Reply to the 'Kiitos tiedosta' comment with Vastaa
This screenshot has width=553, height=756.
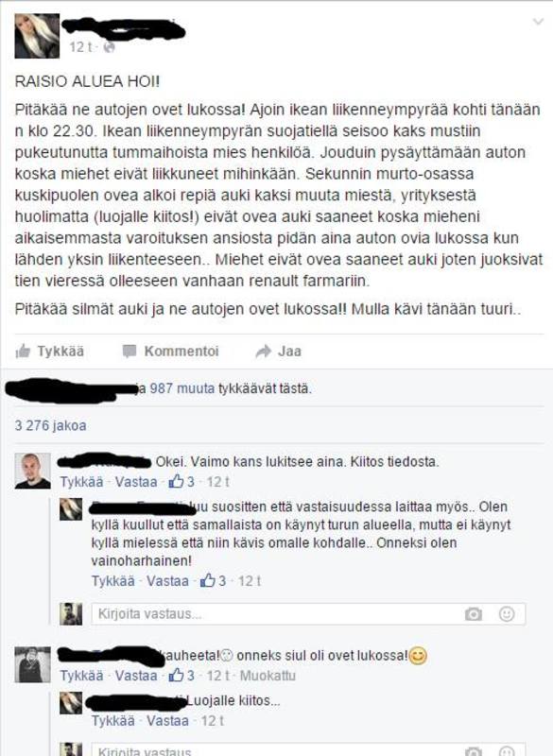point(136,482)
